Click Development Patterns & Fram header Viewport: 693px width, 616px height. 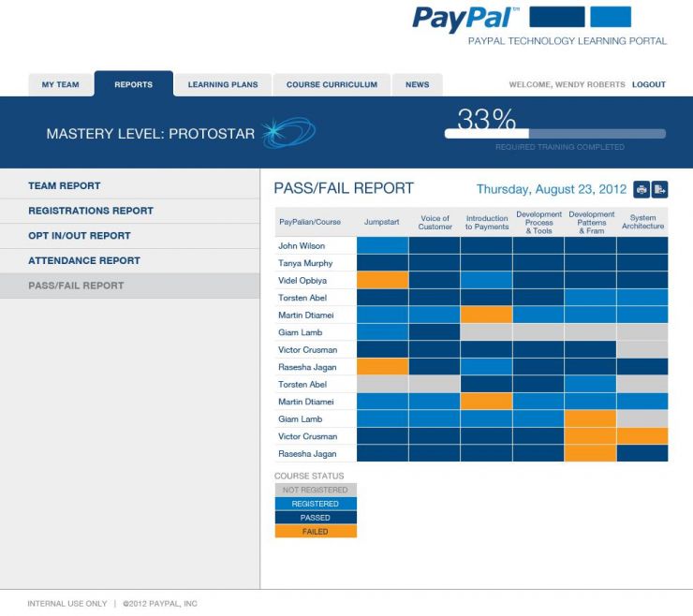pyautogui.click(x=591, y=222)
